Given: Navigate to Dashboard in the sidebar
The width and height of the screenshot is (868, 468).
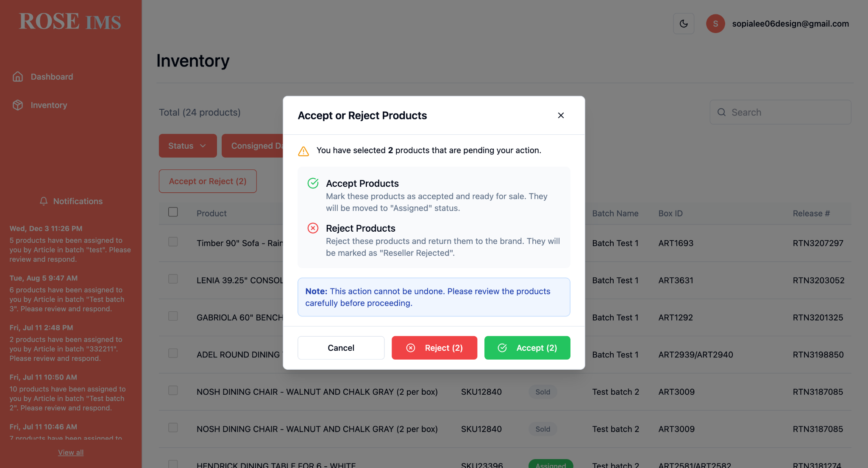Looking at the screenshot, I should 52,76.
